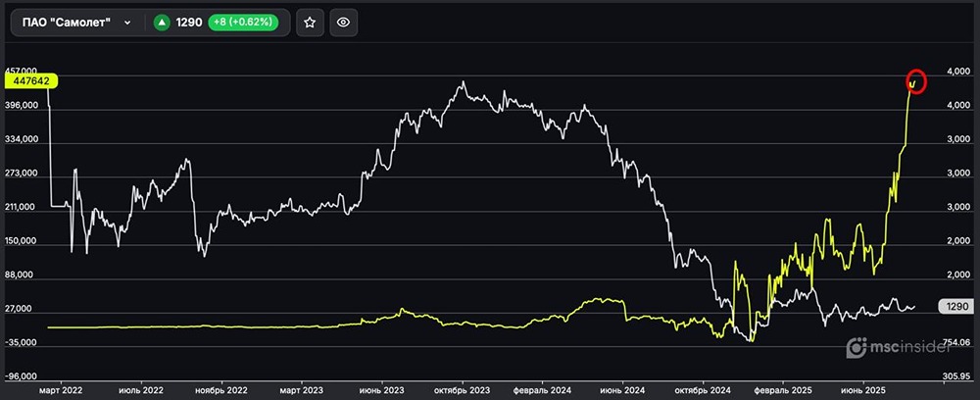The image size is (980, 400).
Task: Click the 447642 yellow value label
Action: 30,81
